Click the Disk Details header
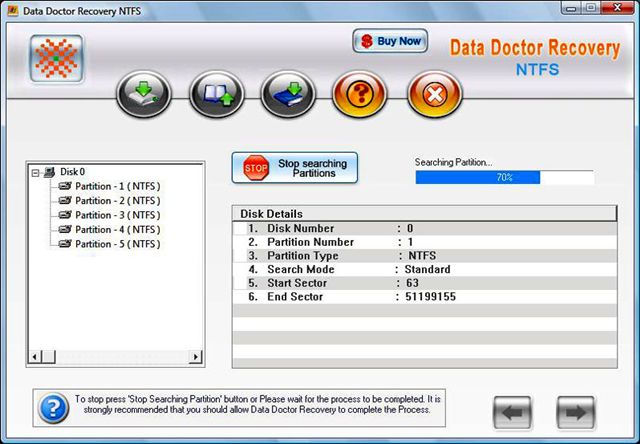This screenshot has height=444, width=640. tap(424, 214)
